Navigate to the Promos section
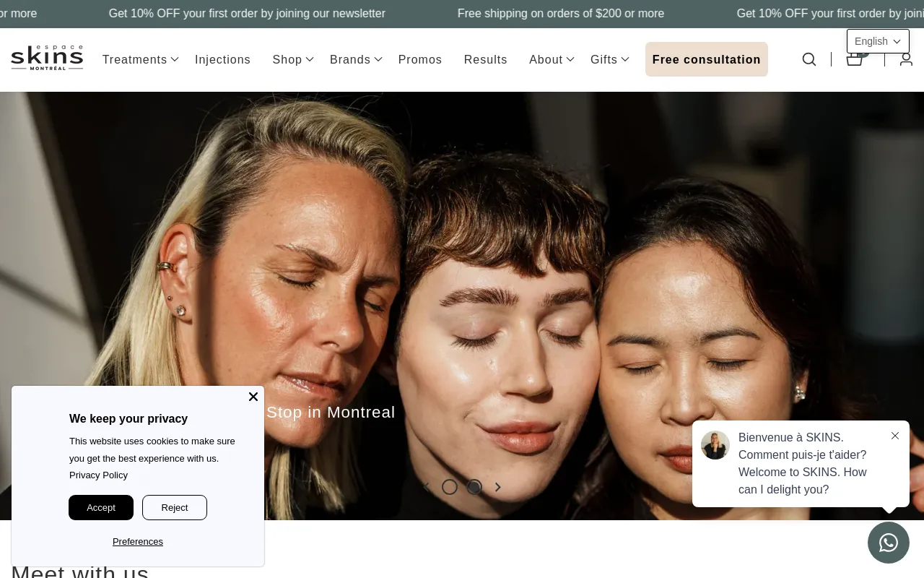Viewport: 924px width, 578px height. click(x=419, y=59)
